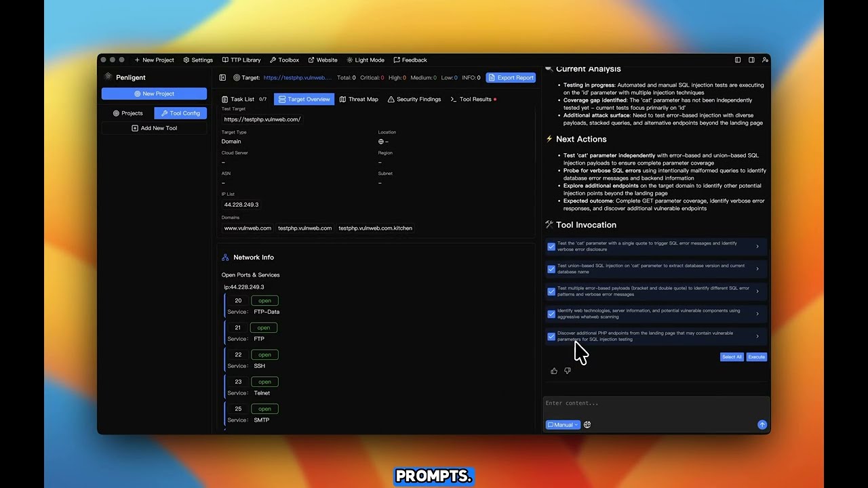Click the globe icon under Location

tap(381, 142)
